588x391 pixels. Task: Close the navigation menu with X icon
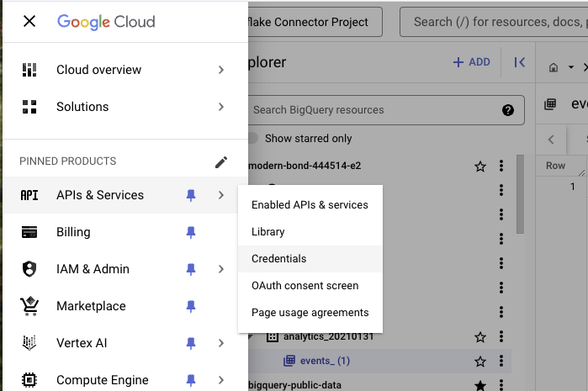click(x=29, y=22)
